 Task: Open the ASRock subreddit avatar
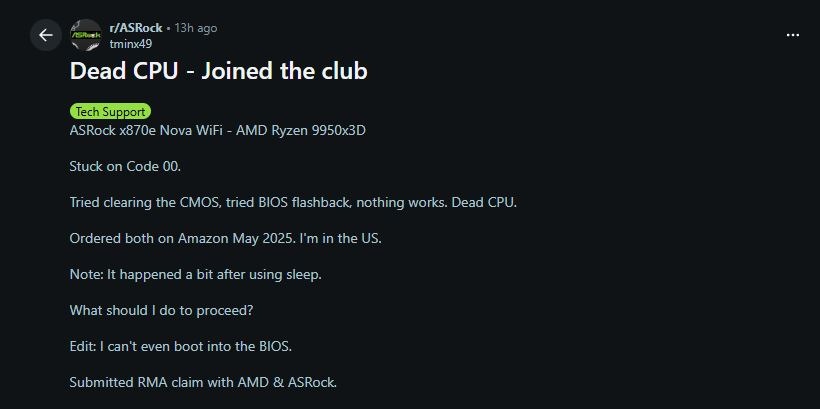[x=85, y=35]
